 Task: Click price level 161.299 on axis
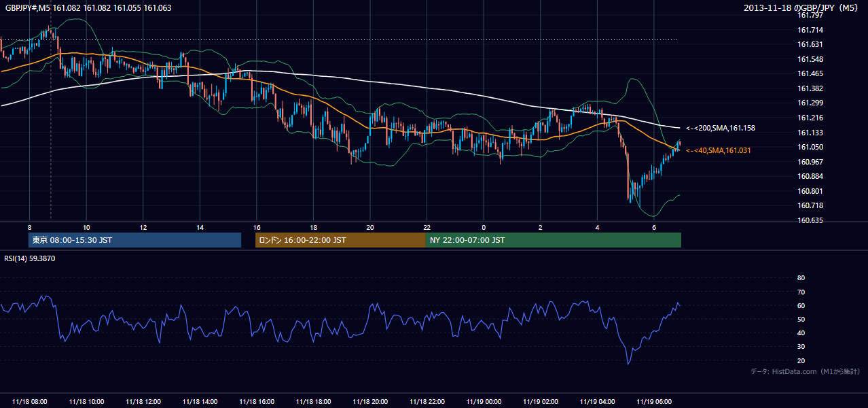tap(810, 103)
